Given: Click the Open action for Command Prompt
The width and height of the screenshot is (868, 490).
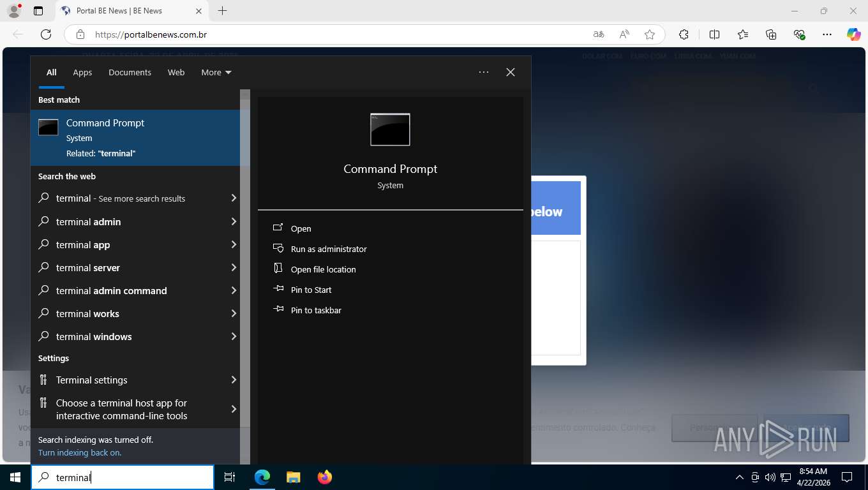Looking at the screenshot, I should click(x=301, y=228).
